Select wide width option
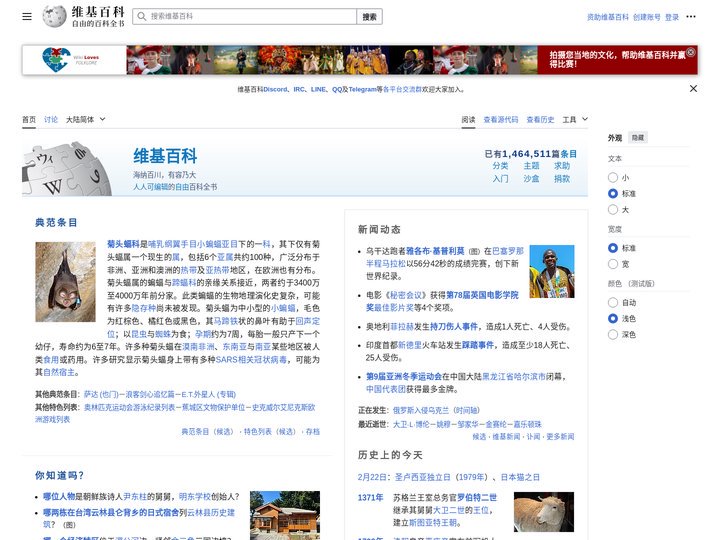Image resolution: width=720 pixels, height=540 pixels. [613, 264]
